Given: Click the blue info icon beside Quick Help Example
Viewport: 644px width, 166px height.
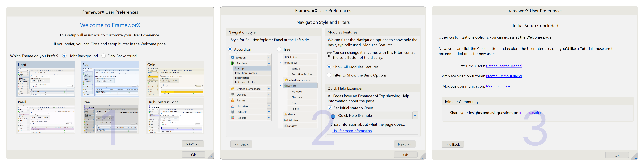Looking at the screenshot, I should (x=333, y=116).
